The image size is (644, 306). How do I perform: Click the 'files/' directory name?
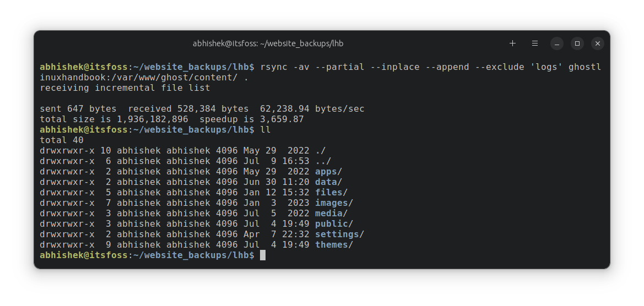click(x=332, y=193)
